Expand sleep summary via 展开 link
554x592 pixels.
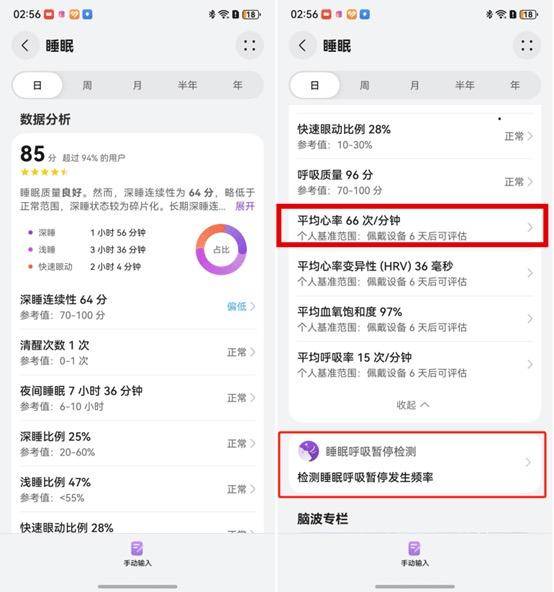[245, 206]
